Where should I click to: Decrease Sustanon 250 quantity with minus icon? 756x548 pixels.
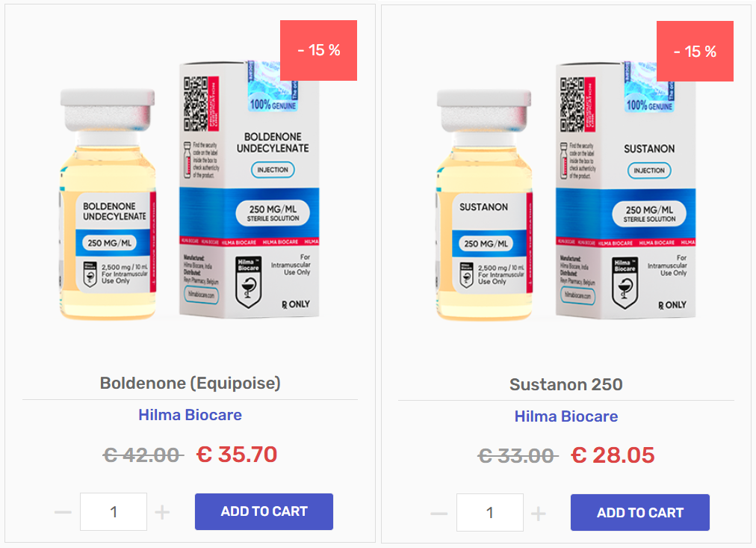[439, 514]
